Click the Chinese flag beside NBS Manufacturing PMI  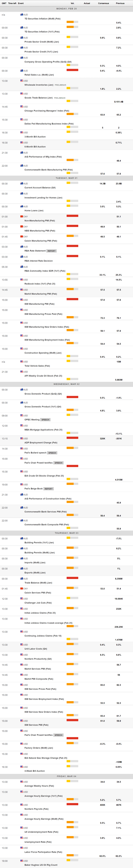[21, 226]
